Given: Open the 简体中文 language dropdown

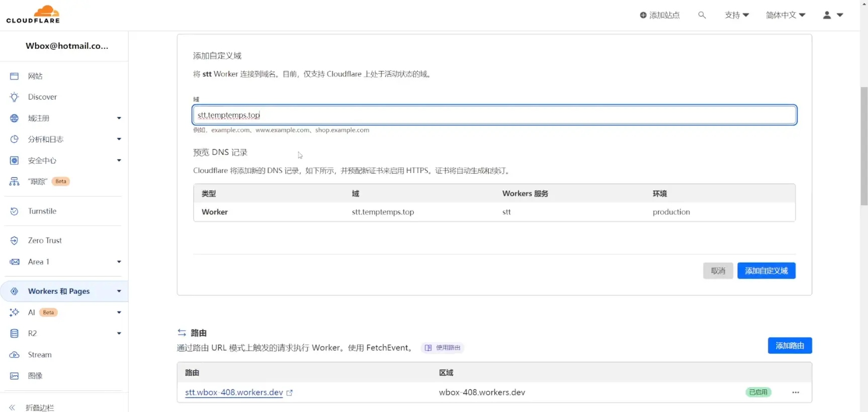Looking at the screenshot, I should click(786, 15).
